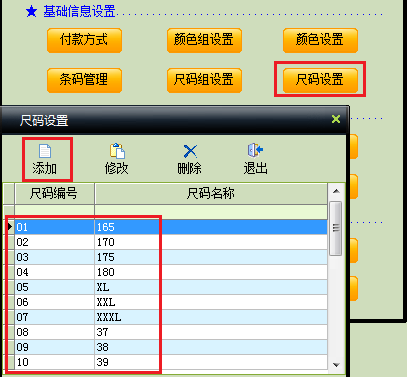The image size is (407, 377).
Task: Click the scrollbar down arrow
Action: coord(336,365)
